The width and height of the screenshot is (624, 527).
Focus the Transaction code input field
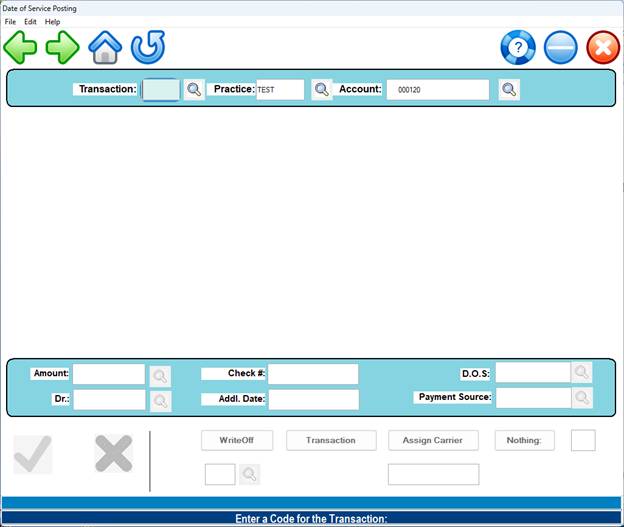point(161,90)
